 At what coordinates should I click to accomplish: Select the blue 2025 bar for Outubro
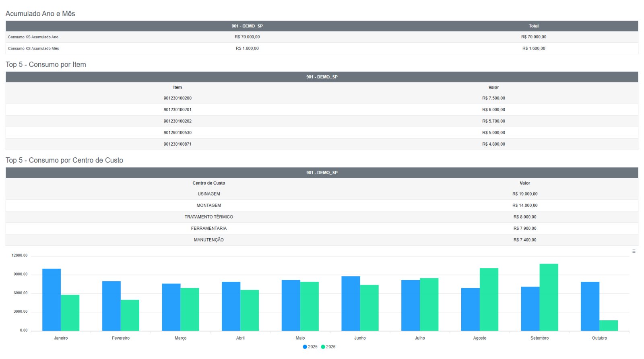[x=590, y=306]
